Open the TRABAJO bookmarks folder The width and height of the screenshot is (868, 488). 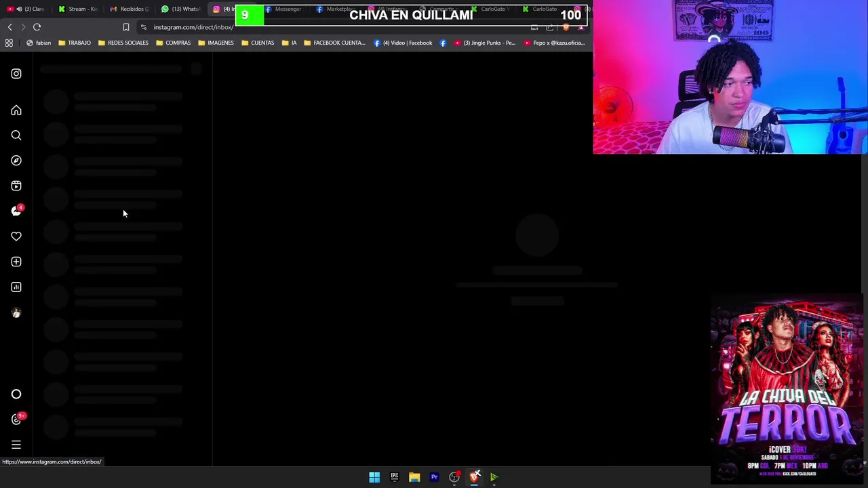pyautogui.click(x=75, y=43)
